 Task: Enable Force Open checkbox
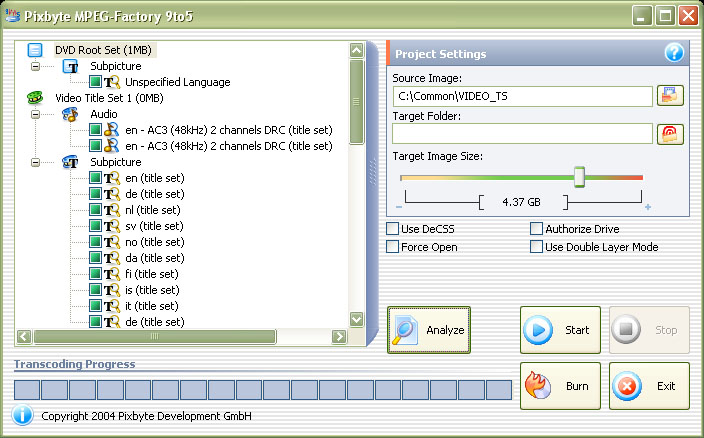(392, 247)
